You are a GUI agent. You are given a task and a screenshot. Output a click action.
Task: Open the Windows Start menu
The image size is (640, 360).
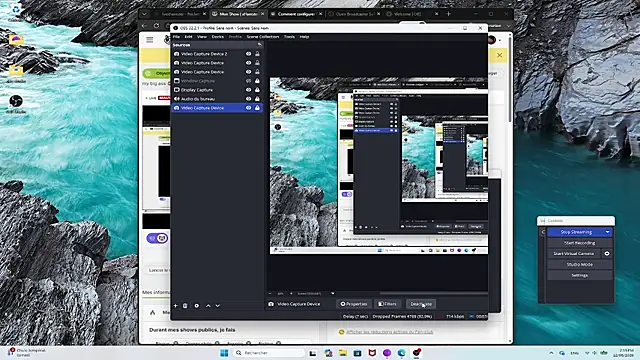pos(224,353)
